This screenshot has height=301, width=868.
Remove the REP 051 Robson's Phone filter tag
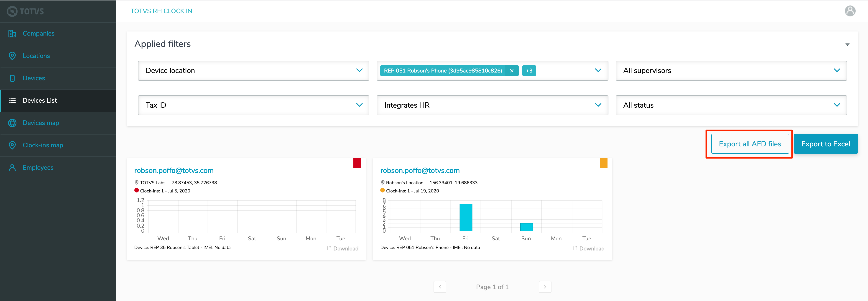click(x=511, y=70)
